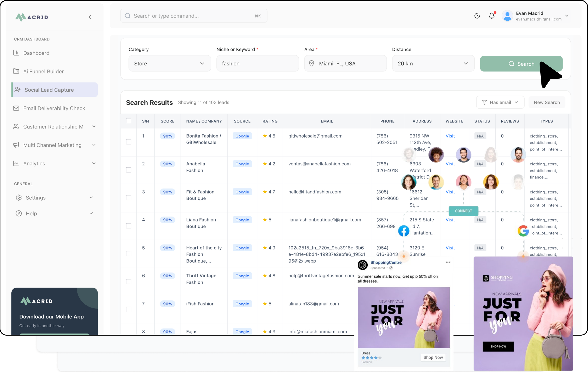
Task: Click Visit link for Anabella Fashion
Action: (450, 164)
